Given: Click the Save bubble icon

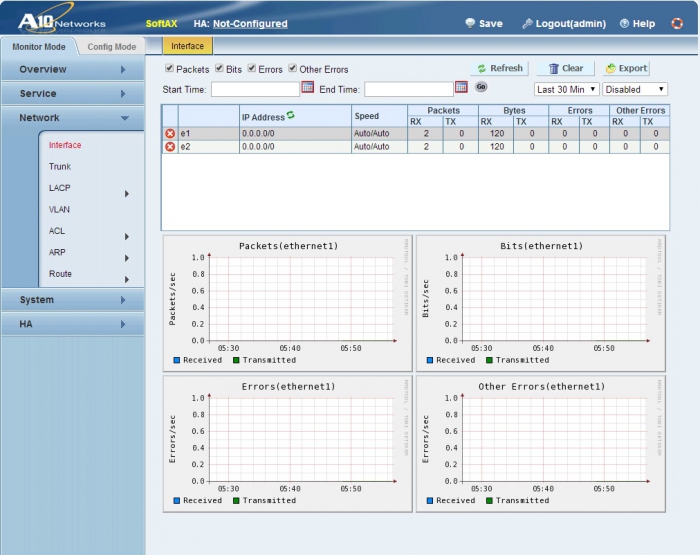Looking at the screenshot, I should pyautogui.click(x=470, y=23).
